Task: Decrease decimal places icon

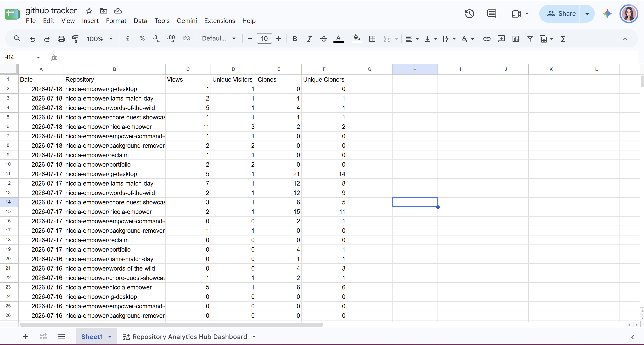Action: coord(156,38)
